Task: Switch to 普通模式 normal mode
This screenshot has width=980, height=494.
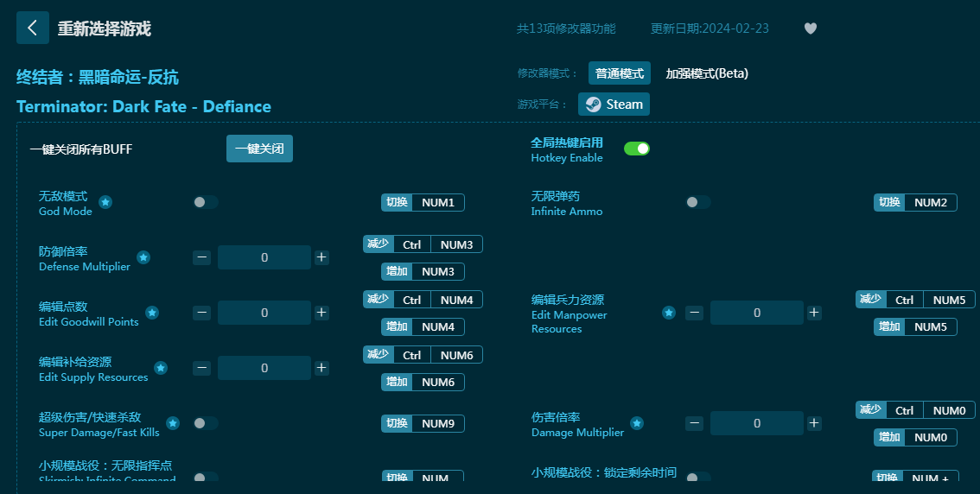Action: click(620, 73)
